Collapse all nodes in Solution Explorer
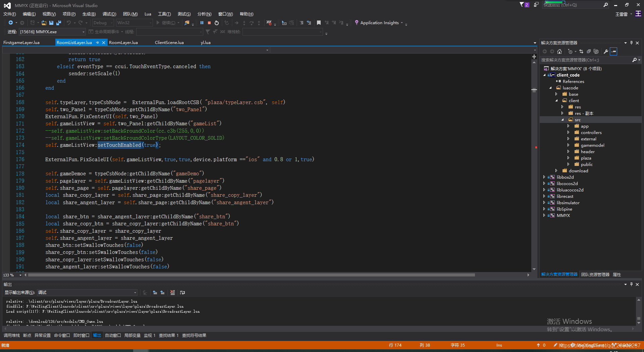Image resolution: width=644 pixels, height=352 pixels. coord(589,51)
